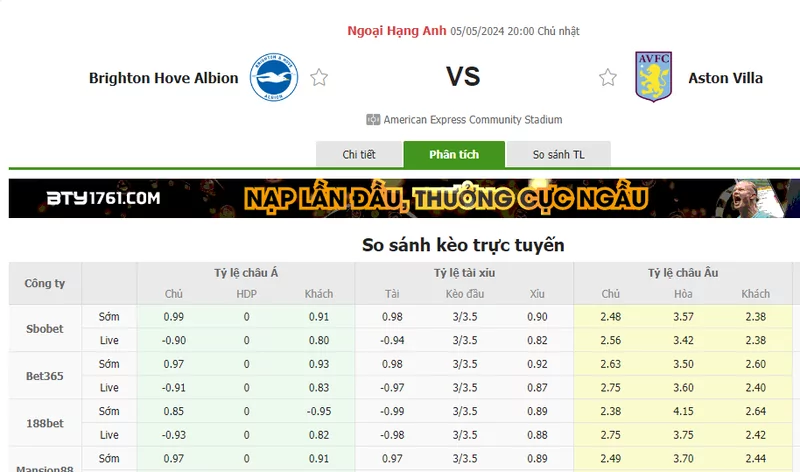The height and width of the screenshot is (472, 800).
Task: Select the Phân tích tab
Action: (x=454, y=154)
